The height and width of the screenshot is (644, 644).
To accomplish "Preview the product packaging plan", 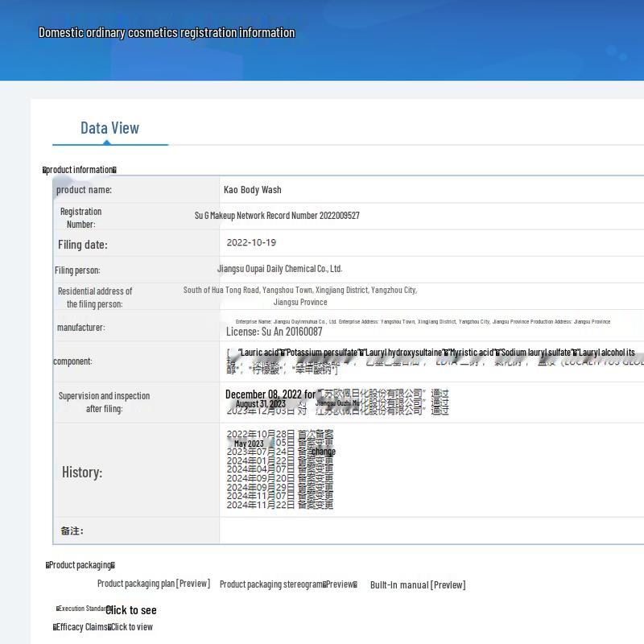I will tap(153, 584).
